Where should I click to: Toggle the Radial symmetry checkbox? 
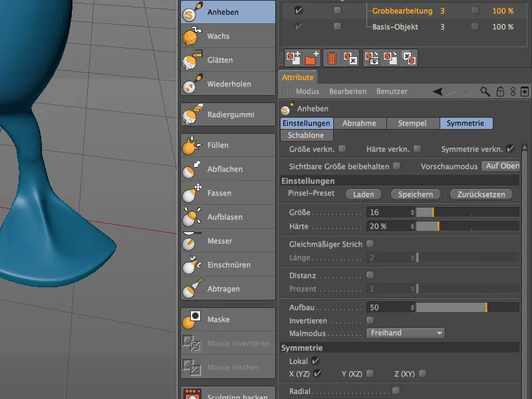pyautogui.click(x=396, y=391)
